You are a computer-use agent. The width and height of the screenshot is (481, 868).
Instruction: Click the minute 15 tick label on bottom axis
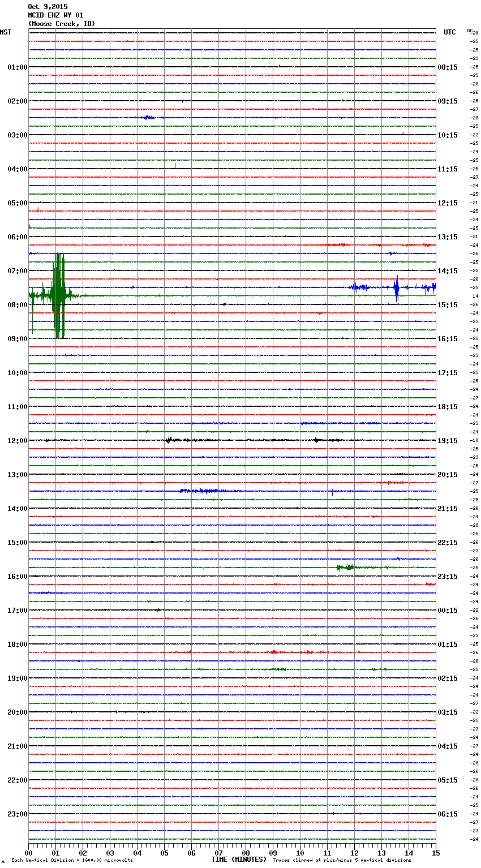point(436,853)
